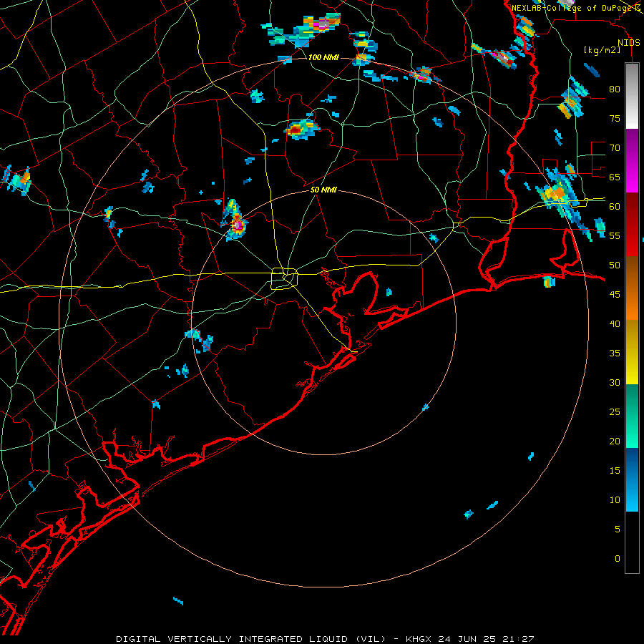Click the legend value 60

(x=615, y=207)
